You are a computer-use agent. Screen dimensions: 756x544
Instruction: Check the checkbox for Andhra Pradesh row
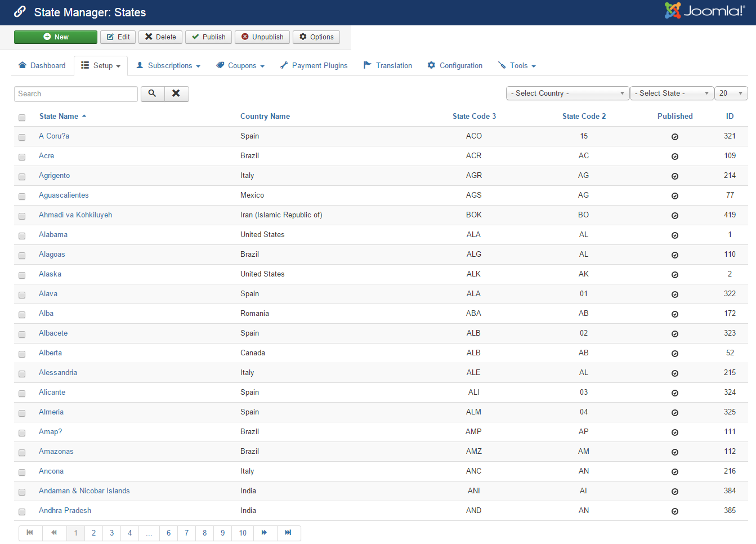(x=22, y=512)
